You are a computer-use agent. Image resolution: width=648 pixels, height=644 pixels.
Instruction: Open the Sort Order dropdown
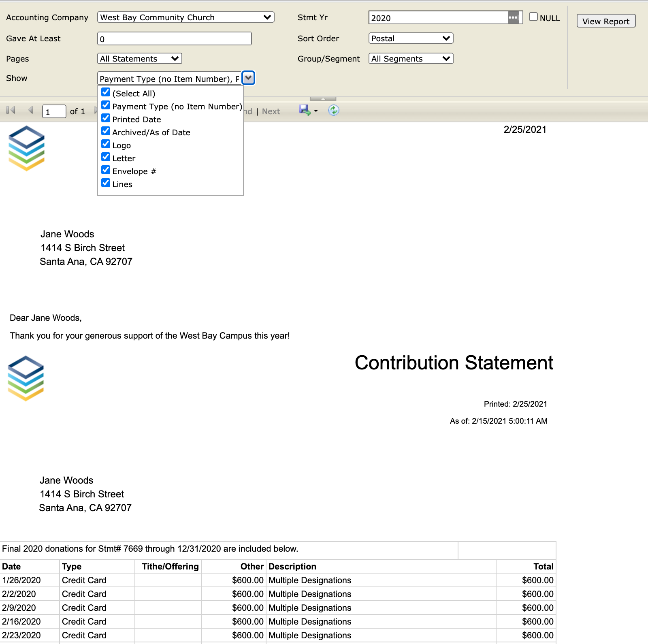tap(411, 38)
